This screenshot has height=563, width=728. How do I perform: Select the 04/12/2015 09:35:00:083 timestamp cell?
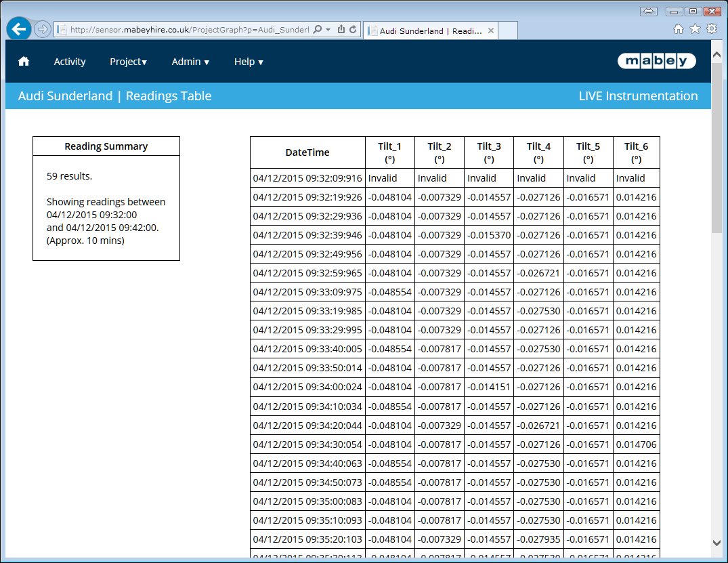pyautogui.click(x=307, y=501)
